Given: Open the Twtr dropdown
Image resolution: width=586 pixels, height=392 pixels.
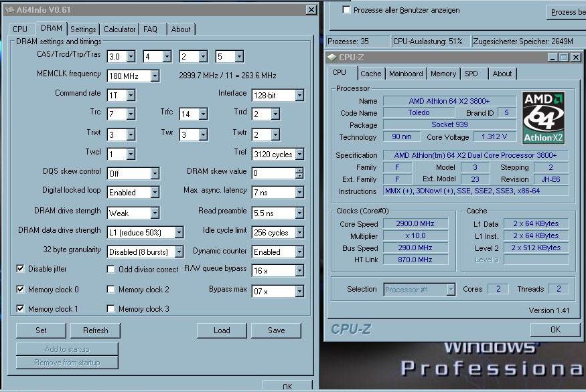Looking at the screenshot, I should click(x=275, y=134).
